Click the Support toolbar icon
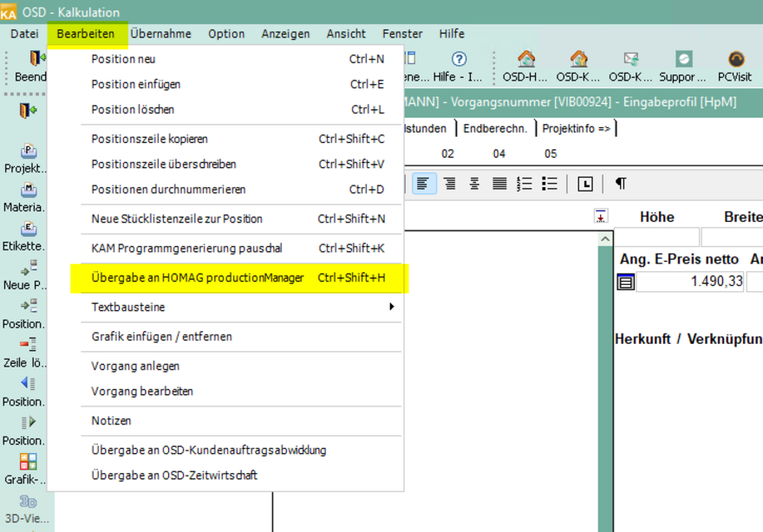 coord(684,59)
